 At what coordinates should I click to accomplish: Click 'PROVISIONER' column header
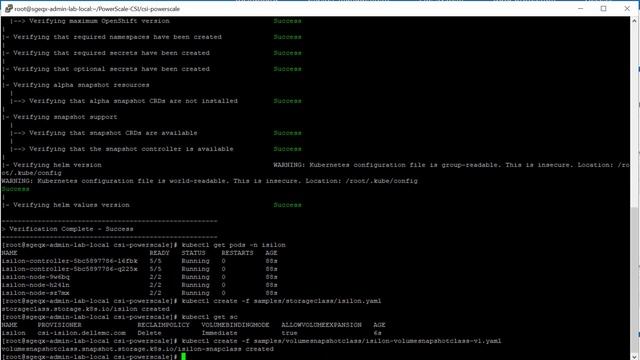pyautogui.click(x=60, y=325)
